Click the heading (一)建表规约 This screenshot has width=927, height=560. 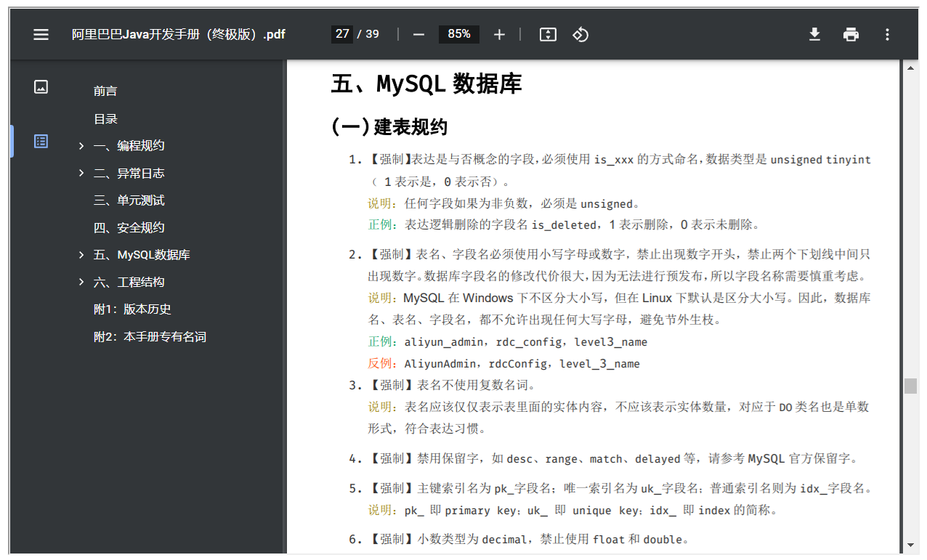(389, 127)
